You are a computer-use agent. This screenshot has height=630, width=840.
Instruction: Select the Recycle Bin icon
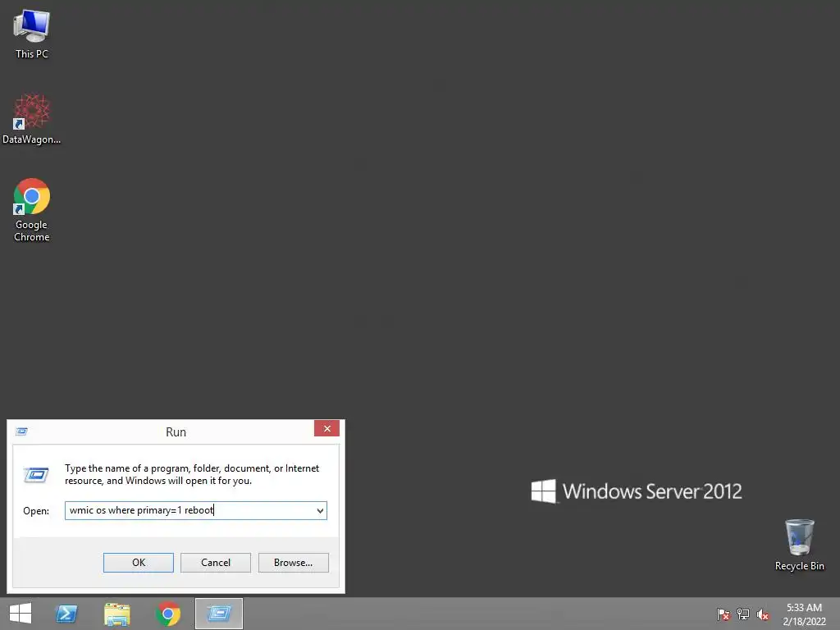799,545
